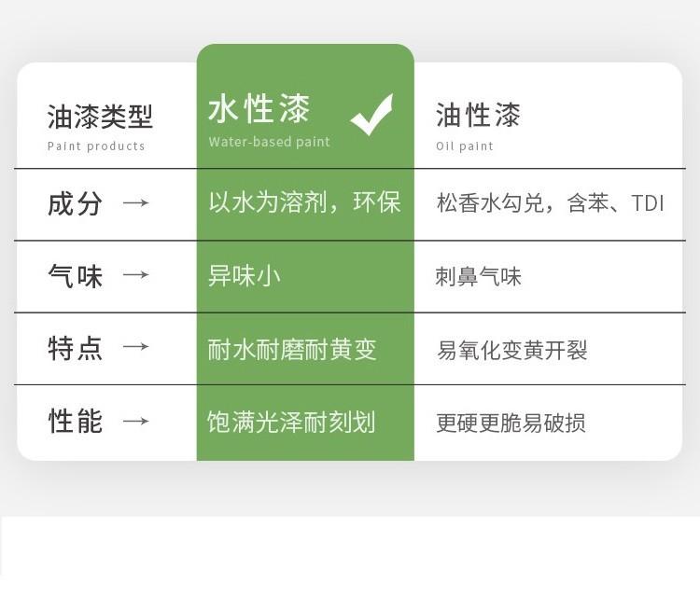The width and height of the screenshot is (700, 597).
Task: Click the white checkmark beside 水性漆
Action: point(371,115)
